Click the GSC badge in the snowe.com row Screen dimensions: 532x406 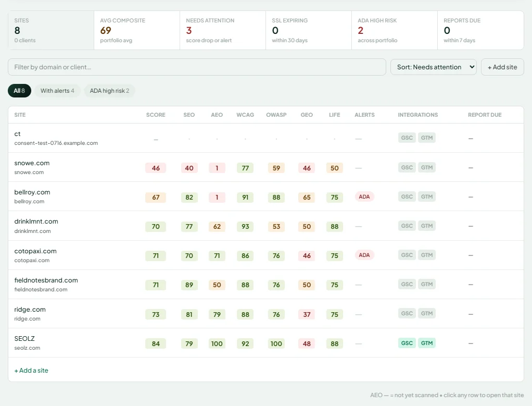407,167
